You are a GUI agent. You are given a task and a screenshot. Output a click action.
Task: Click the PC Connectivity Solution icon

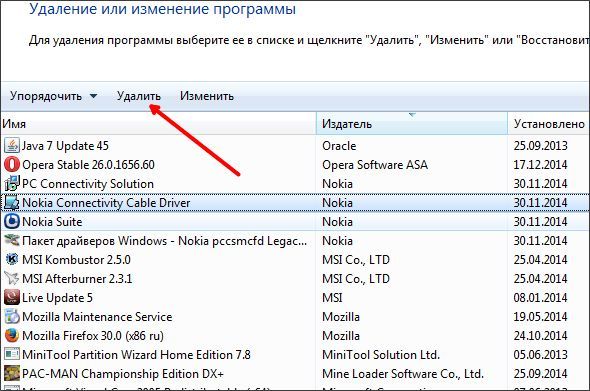pyautogui.click(x=12, y=184)
